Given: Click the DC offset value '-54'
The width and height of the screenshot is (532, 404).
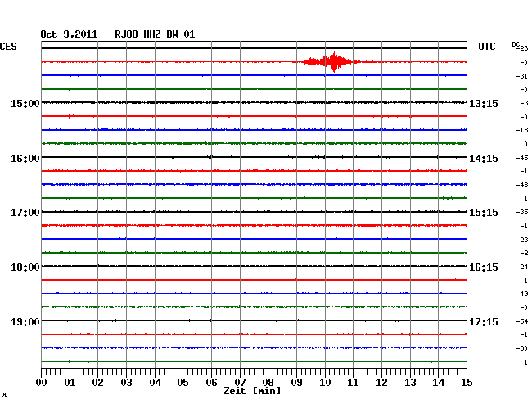Looking at the screenshot, I should [x=523, y=321].
